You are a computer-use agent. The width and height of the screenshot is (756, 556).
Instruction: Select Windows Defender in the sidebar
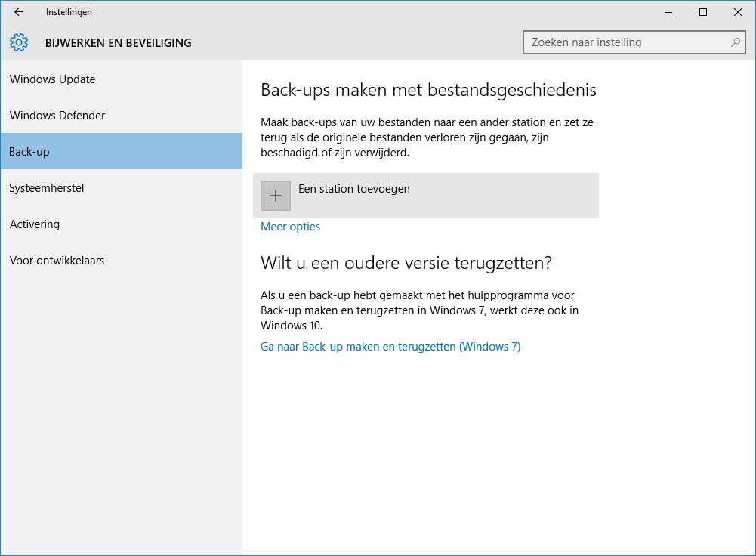[57, 116]
